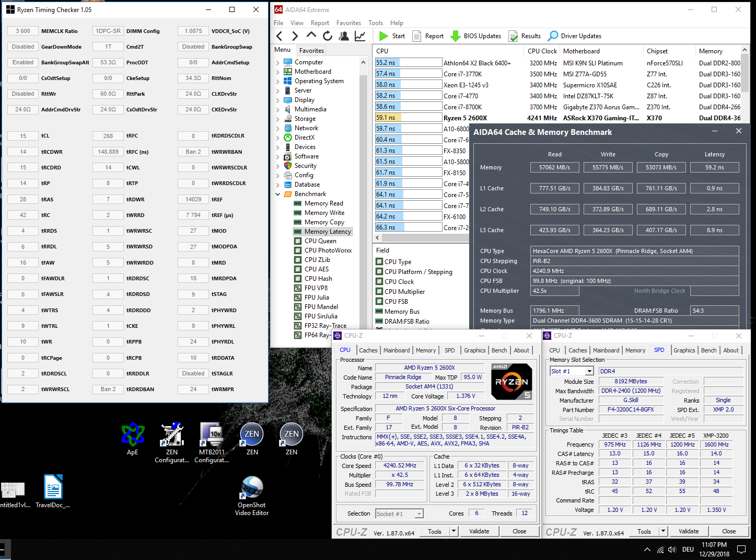
Task: Open the ZEN Configuration desktop icon
Action: [x=172, y=443]
